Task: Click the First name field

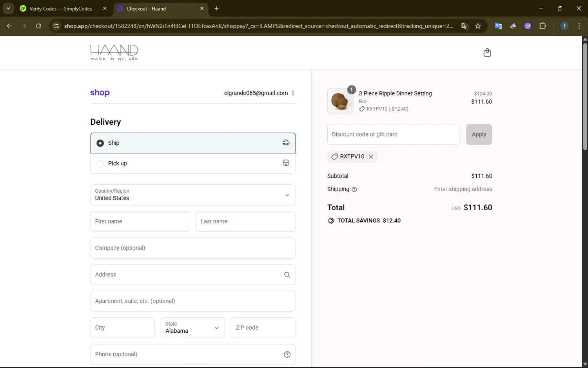Action: point(140,221)
